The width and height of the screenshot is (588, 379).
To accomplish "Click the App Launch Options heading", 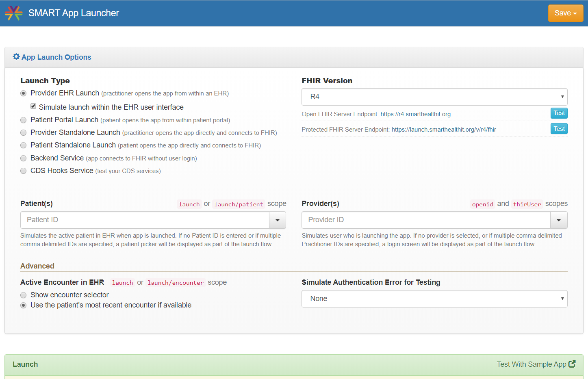I will click(x=56, y=57).
